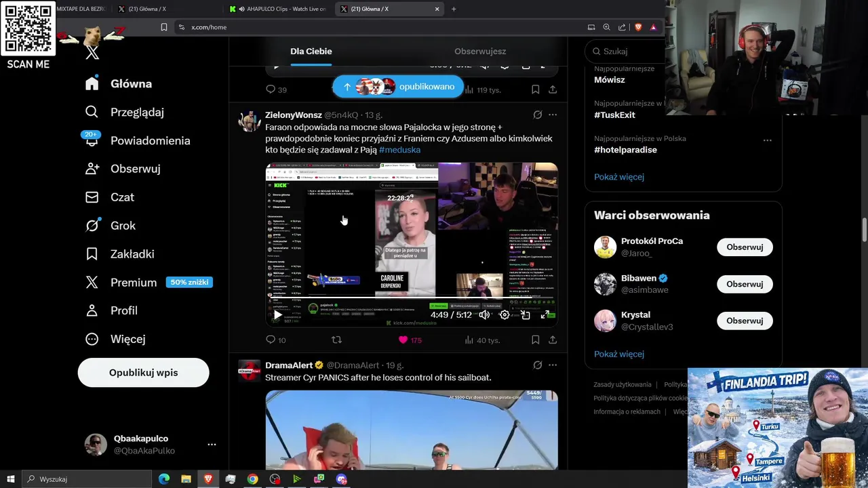Open Powiadomienia notifications
The width and height of the screenshot is (868, 488).
138,140
